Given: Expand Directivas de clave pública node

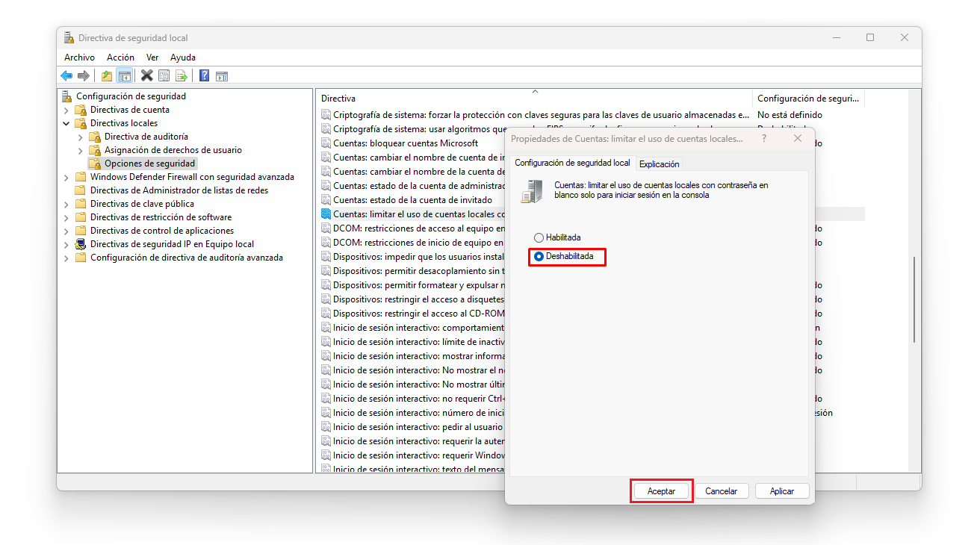Looking at the screenshot, I should click(66, 204).
